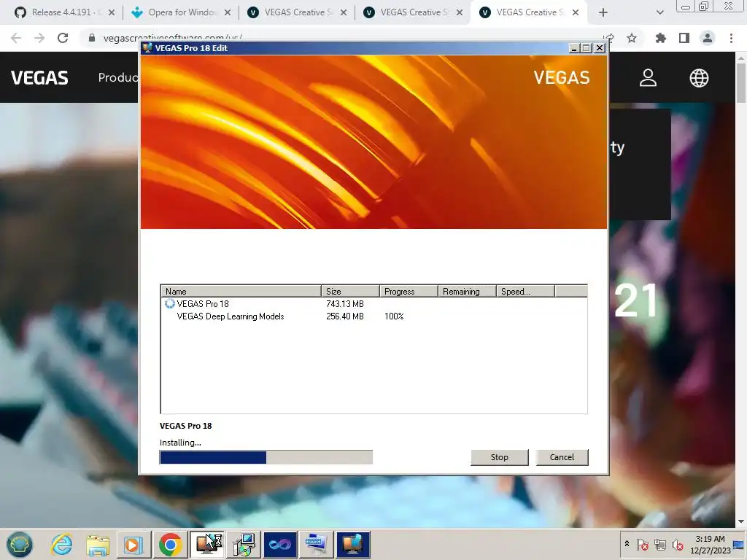Show hidden system tray icons
This screenshot has width=747, height=560.
[x=627, y=544]
